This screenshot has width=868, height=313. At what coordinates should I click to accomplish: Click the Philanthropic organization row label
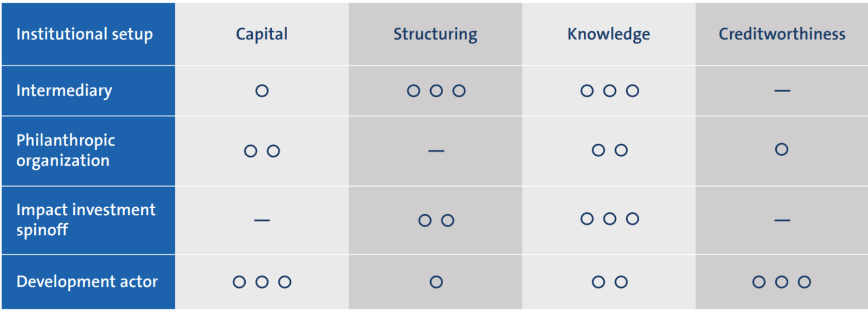tap(65, 150)
